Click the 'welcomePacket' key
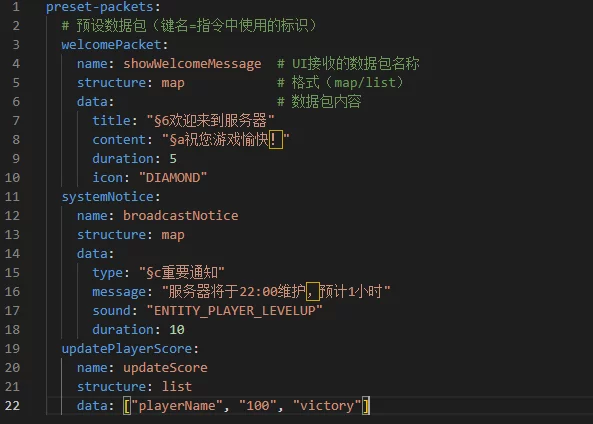 click(x=112, y=45)
